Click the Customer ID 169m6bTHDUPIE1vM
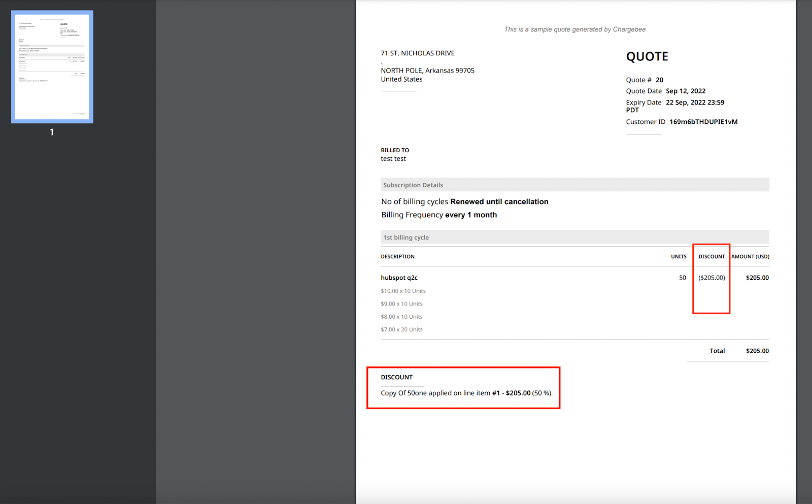The height and width of the screenshot is (504, 812). pos(704,121)
